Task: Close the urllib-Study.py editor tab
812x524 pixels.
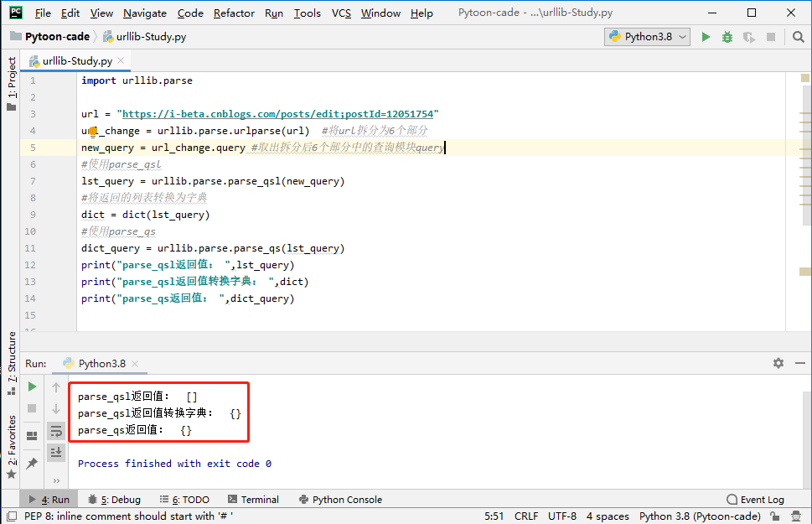Action: [x=121, y=60]
